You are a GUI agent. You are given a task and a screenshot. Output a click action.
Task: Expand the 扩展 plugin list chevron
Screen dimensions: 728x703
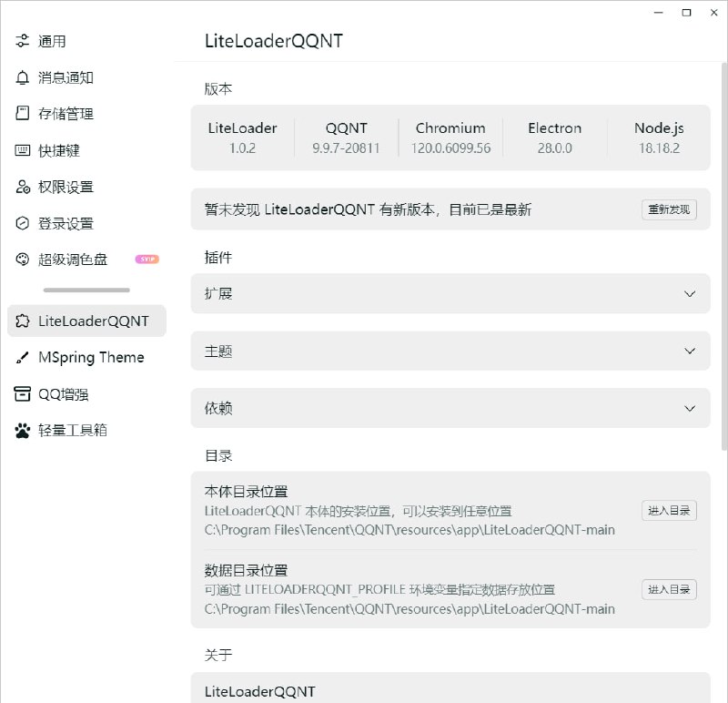[690, 293]
